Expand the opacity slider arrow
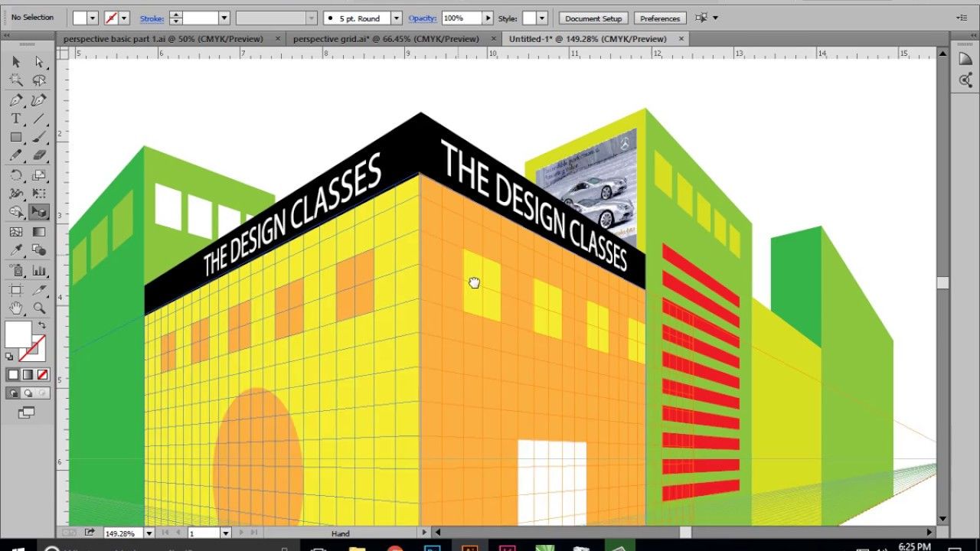Image resolution: width=980 pixels, height=551 pixels. point(488,18)
